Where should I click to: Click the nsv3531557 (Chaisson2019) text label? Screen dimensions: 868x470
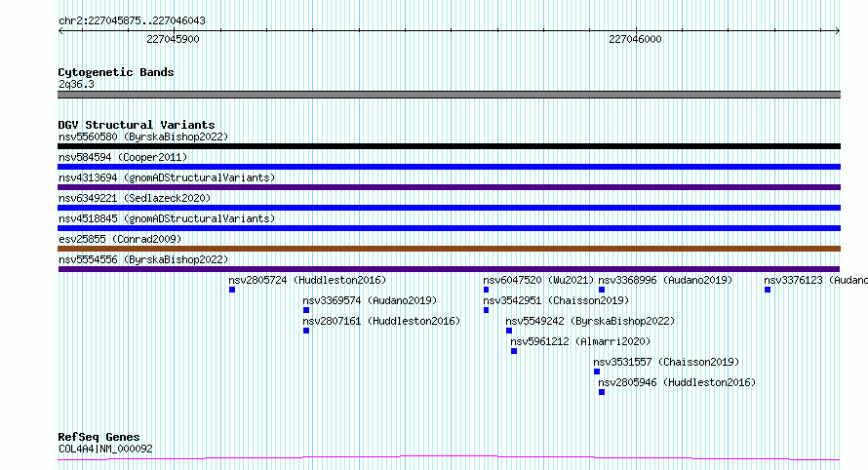666,362
